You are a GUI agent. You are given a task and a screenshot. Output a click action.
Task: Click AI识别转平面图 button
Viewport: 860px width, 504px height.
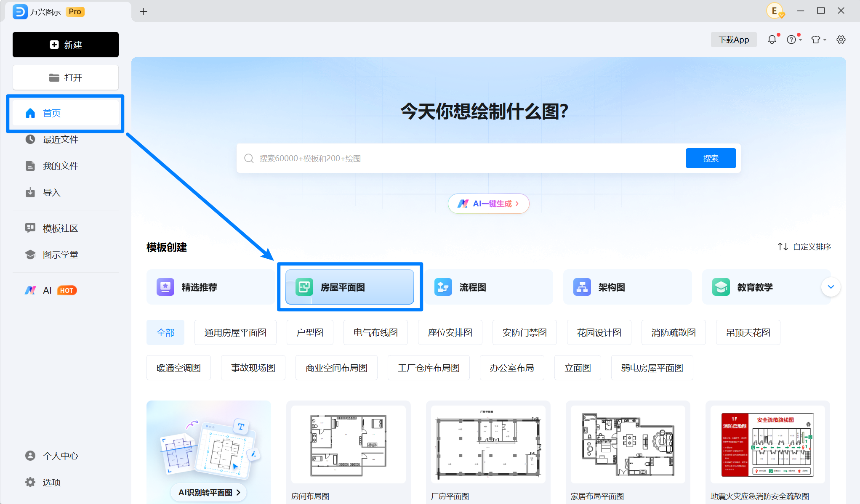pos(209,492)
